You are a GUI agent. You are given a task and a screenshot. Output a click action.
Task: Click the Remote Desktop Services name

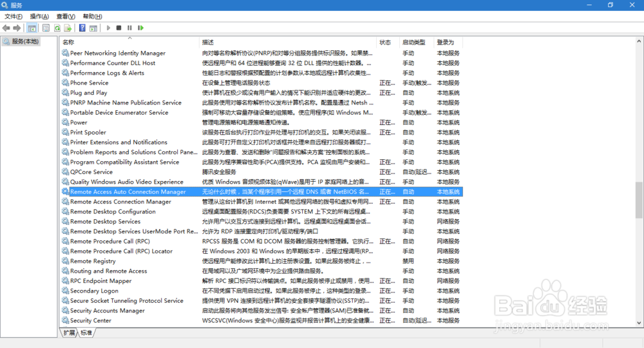(x=105, y=222)
